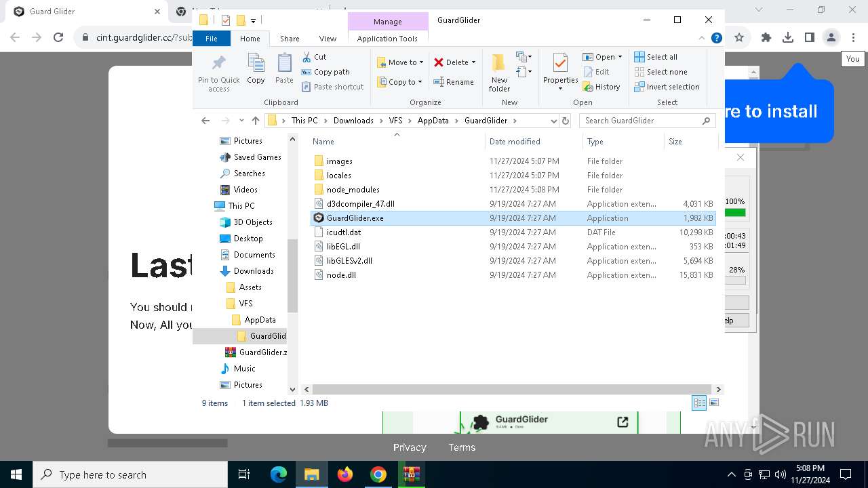
Task: Open the recent locations dropdown arrow
Action: point(240,121)
